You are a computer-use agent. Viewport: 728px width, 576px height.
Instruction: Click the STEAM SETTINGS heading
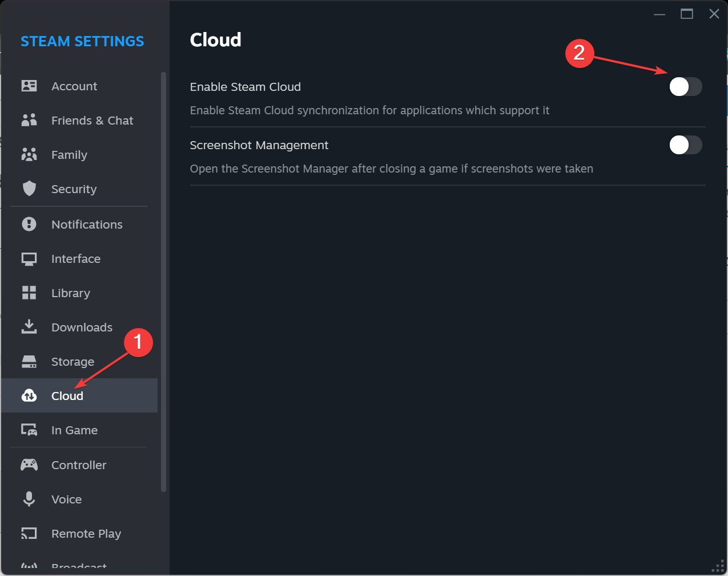[82, 41]
